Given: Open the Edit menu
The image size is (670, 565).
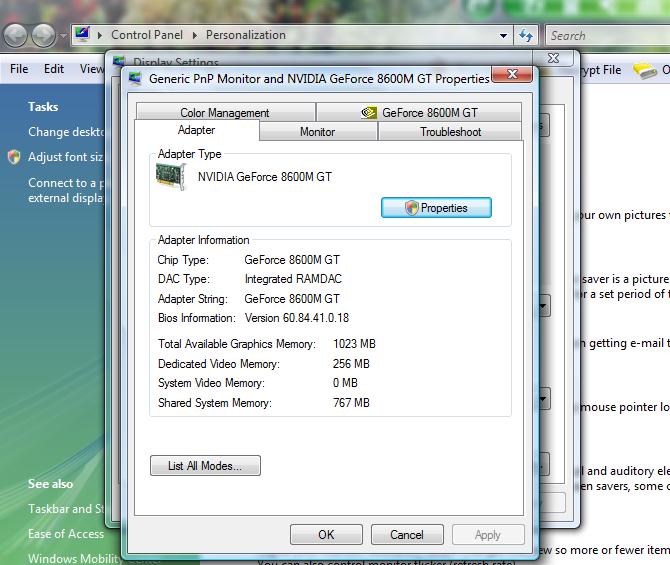Looking at the screenshot, I should (x=54, y=69).
